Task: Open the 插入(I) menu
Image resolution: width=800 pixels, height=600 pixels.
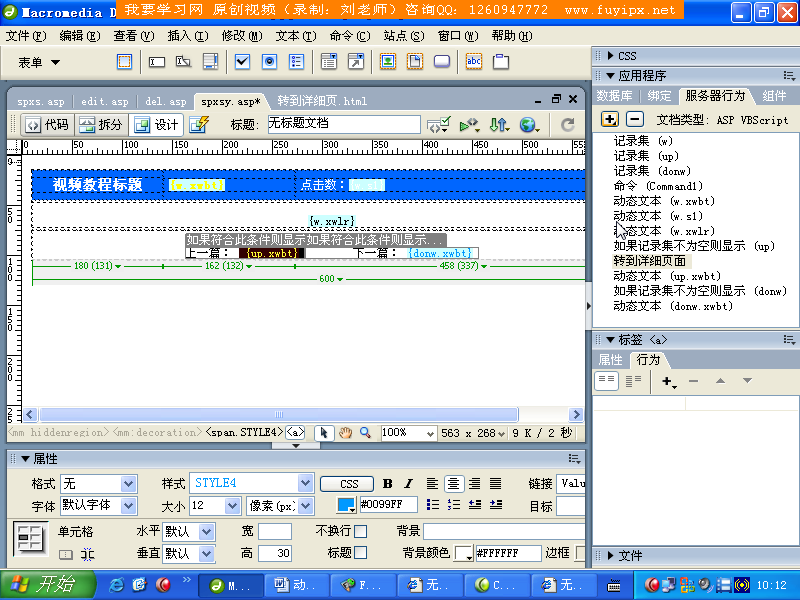Action: coord(188,36)
